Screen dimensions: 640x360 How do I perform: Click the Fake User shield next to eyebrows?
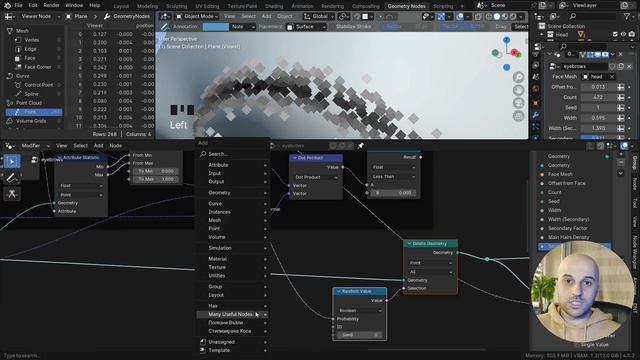(612, 66)
